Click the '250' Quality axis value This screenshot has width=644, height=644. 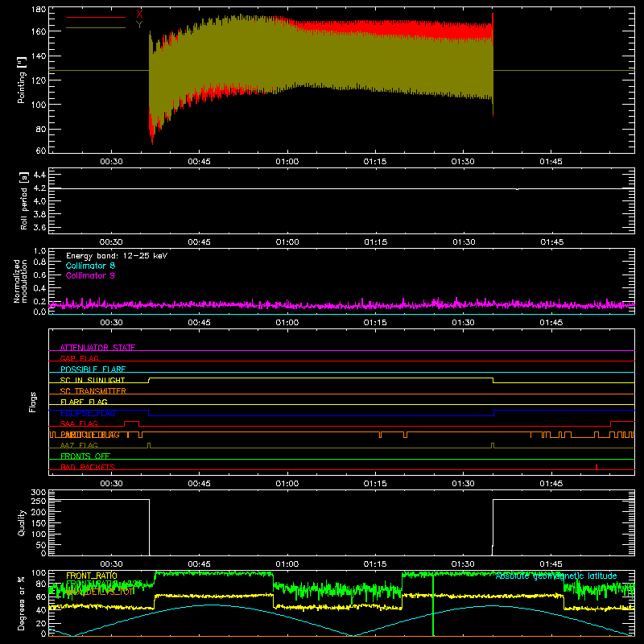click(x=39, y=501)
